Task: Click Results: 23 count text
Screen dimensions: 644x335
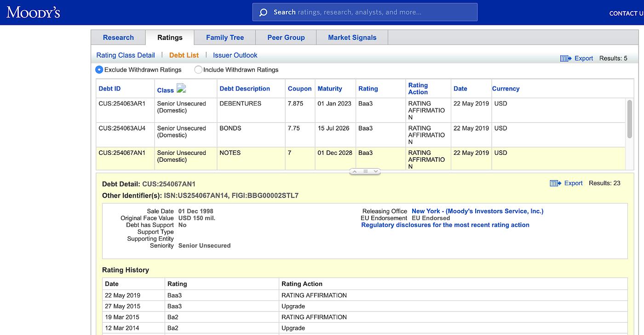Action: click(x=604, y=183)
